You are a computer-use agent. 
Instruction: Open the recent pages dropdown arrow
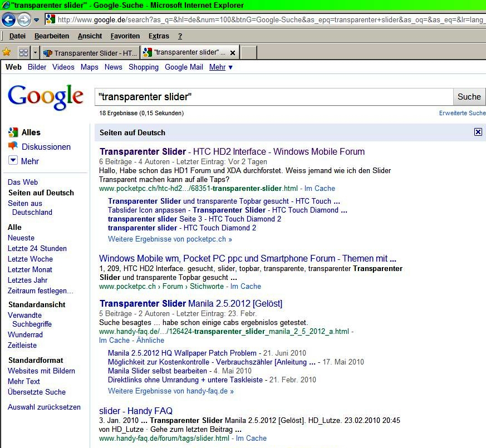click(x=37, y=20)
